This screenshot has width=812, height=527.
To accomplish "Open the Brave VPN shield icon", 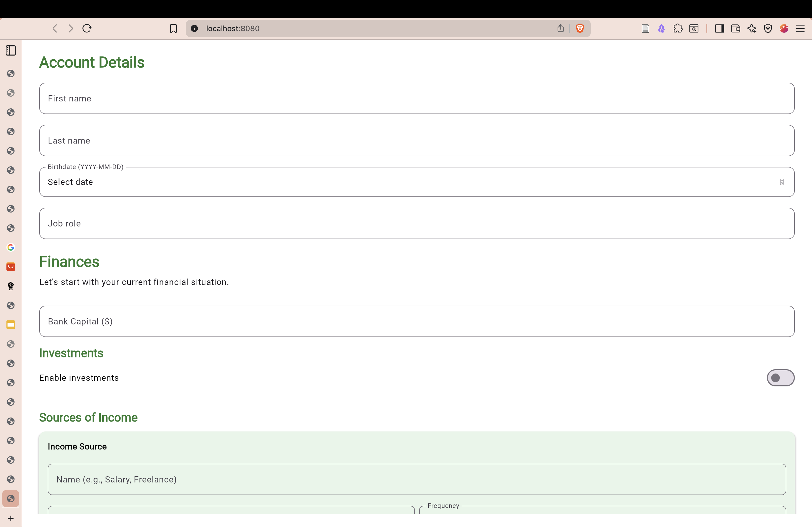I will 768,28.
